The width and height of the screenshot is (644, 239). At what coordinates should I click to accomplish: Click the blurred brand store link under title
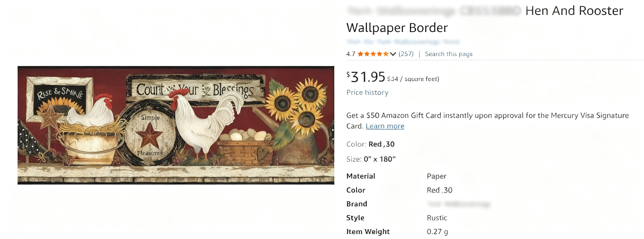(x=403, y=42)
